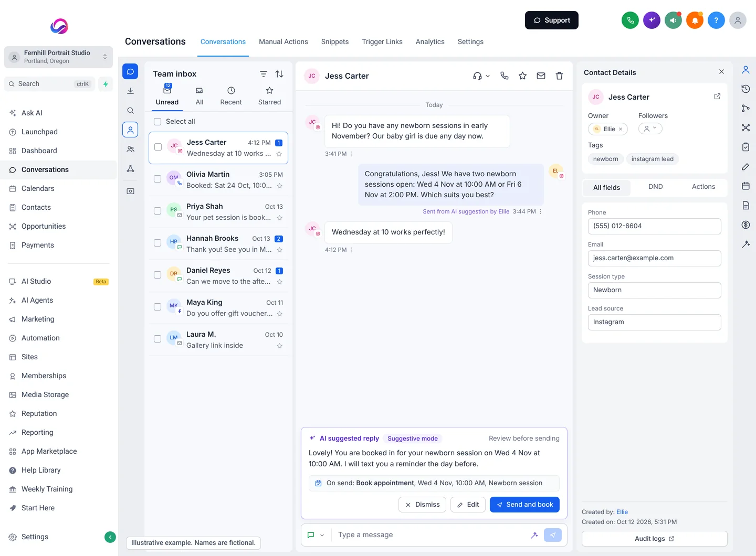Open the green phone dialer button
The width and height of the screenshot is (756, 556).
coord(630,20)
